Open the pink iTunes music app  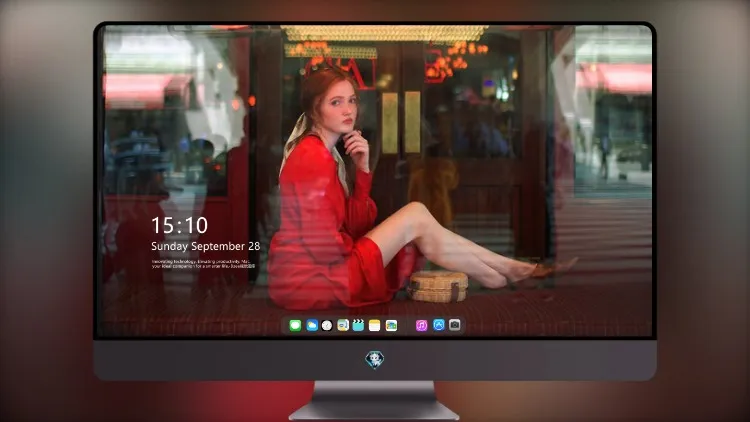[421, 326]
